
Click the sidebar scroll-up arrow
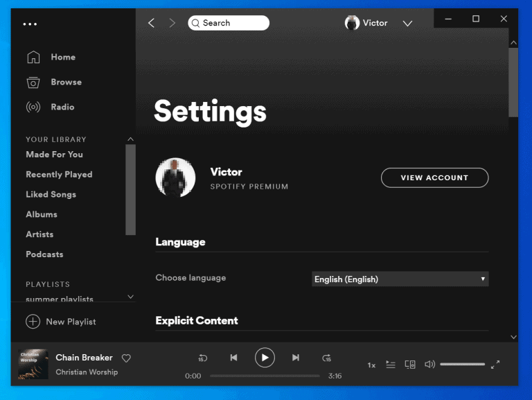[x=131, y=139]
